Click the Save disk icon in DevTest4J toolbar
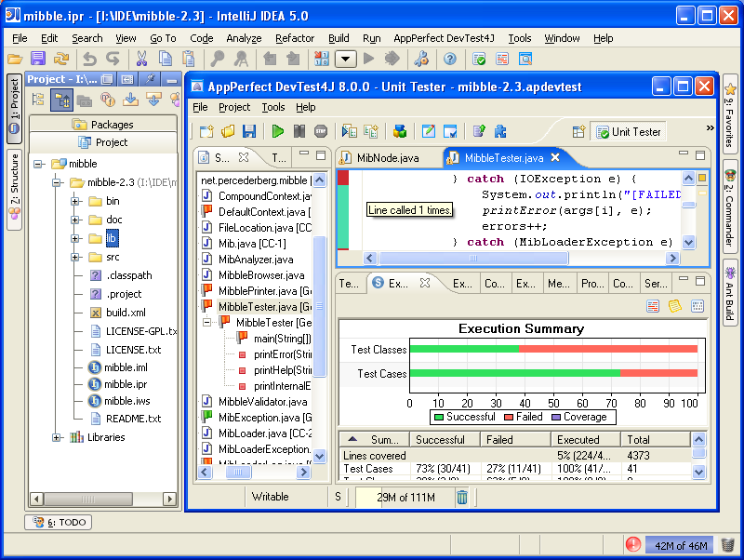This screenshot has height=560, width=744. [249, 131]
